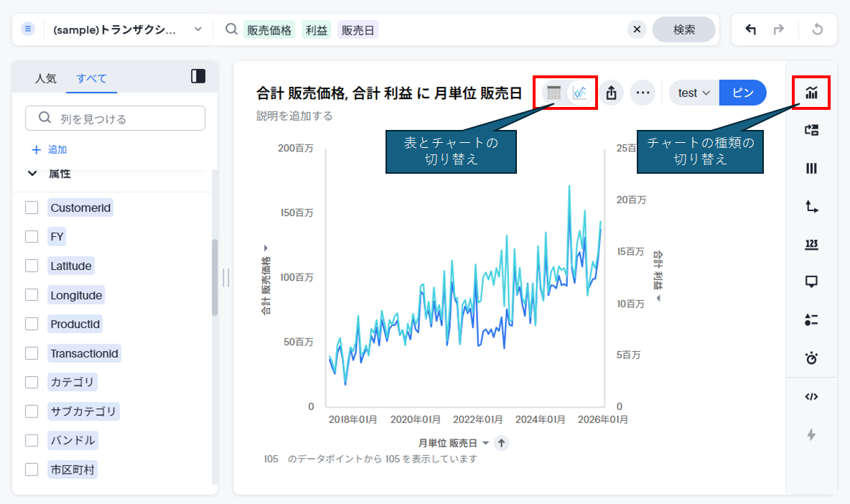Switch to the table view icon
This screenshot has width=850, height=504.
554,93
